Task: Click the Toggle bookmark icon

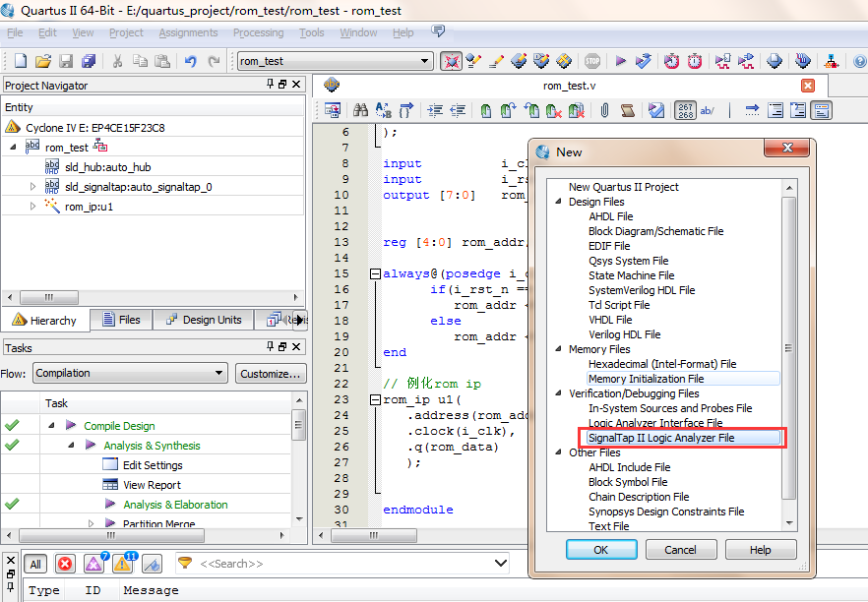Action: 486,110
